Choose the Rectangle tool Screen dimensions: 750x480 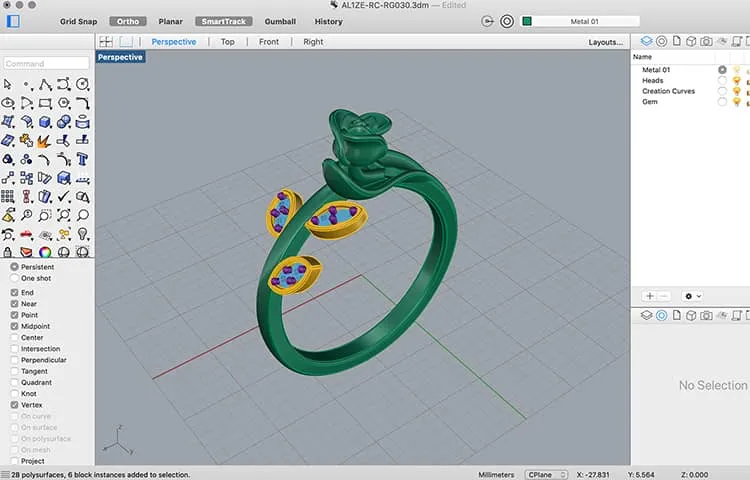tap(45, 103)
